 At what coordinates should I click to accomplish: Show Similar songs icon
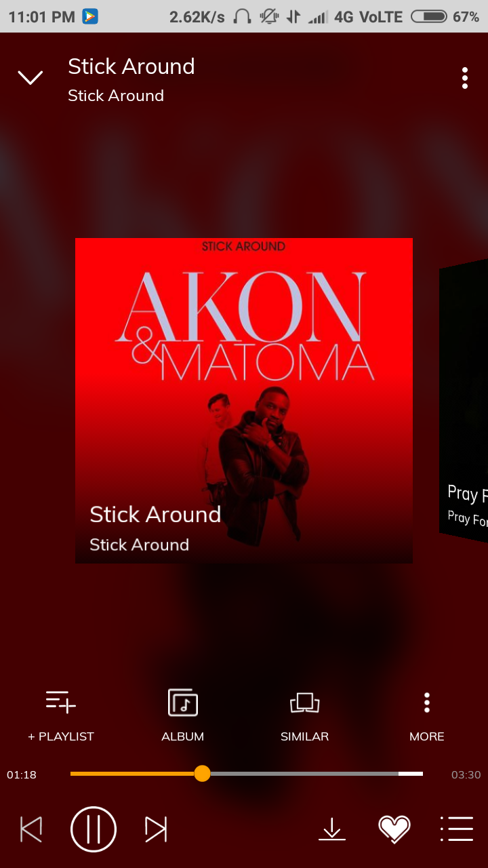click(x=305, y=703)
